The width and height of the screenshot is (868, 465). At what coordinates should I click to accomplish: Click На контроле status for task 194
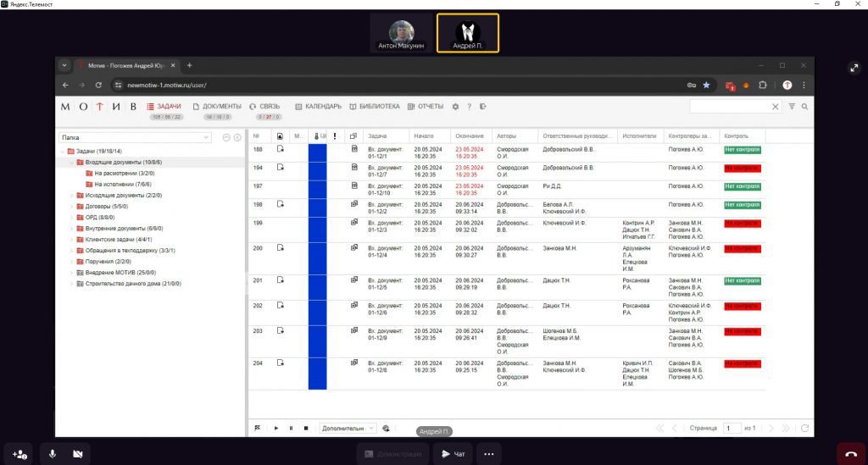[743, 168]
